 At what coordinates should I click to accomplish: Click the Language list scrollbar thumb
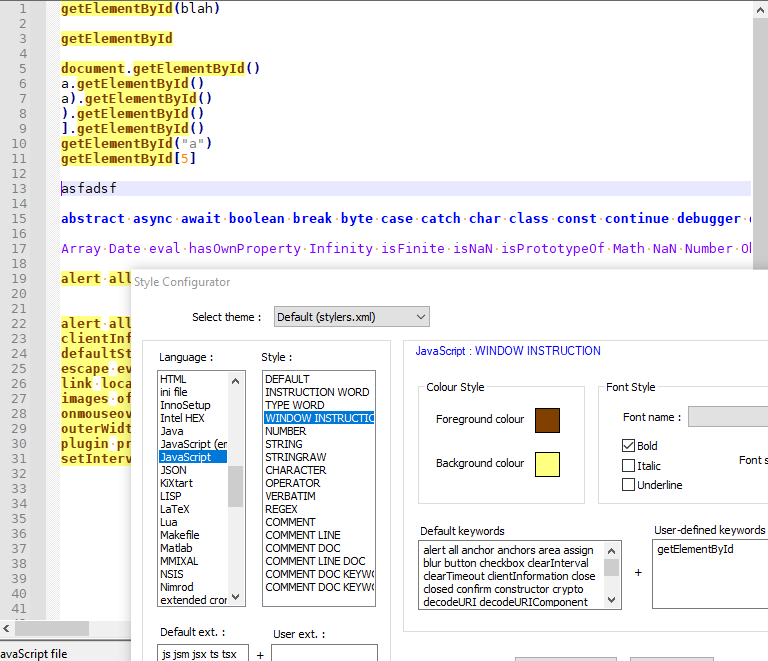(236, 486)
